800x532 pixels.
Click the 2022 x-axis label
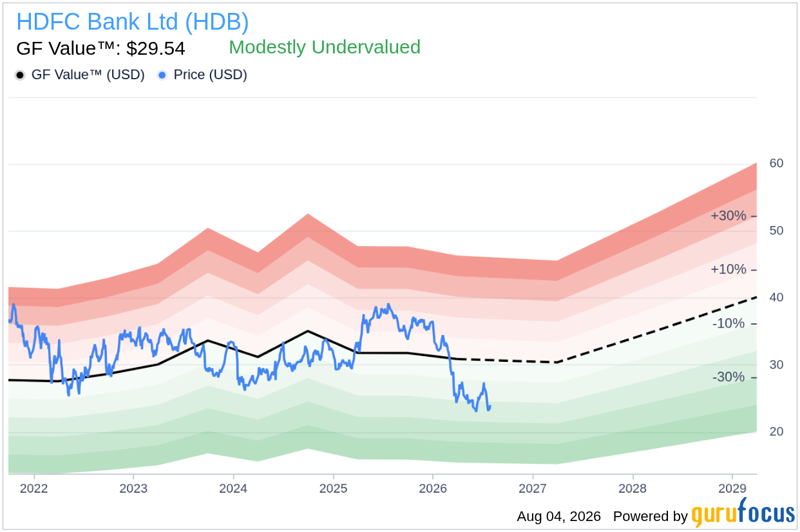pos(33,488)
